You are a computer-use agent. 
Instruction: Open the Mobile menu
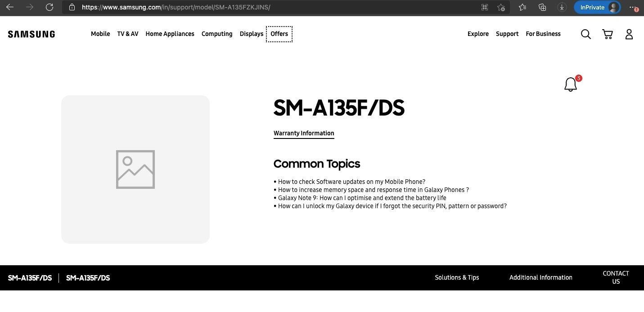(x=100, y=34)
